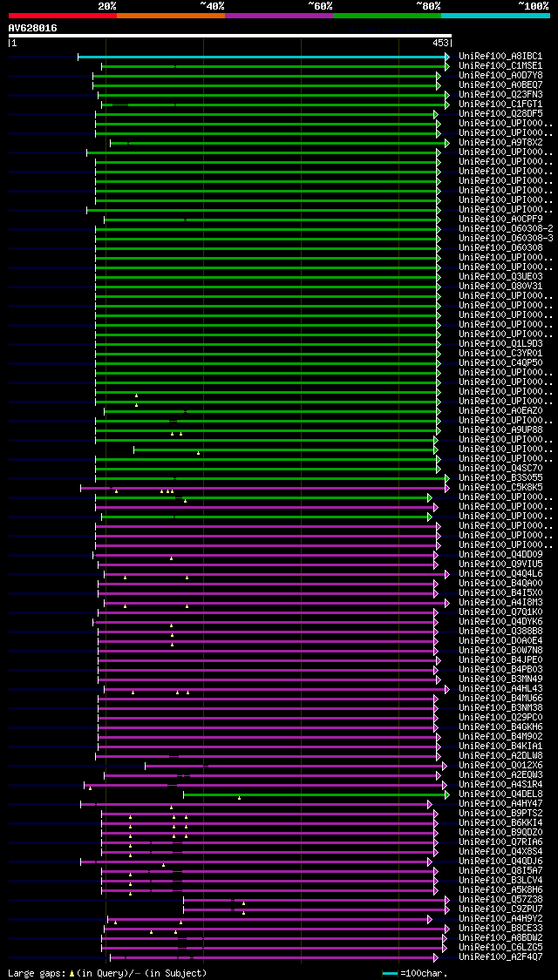Screen dimensions: 558x980
Task: Click on UniRef100_B4QA00
Action: point(500,583)
